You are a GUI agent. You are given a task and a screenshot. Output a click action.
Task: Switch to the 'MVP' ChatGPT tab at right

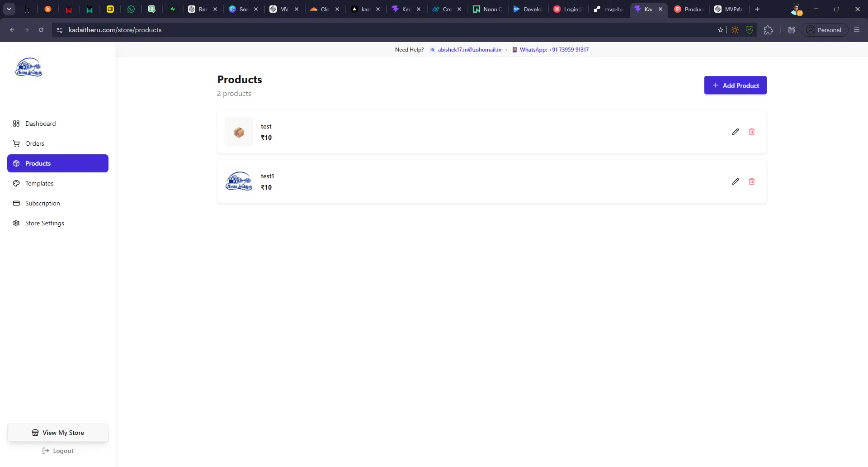click(x=729, y=9)
